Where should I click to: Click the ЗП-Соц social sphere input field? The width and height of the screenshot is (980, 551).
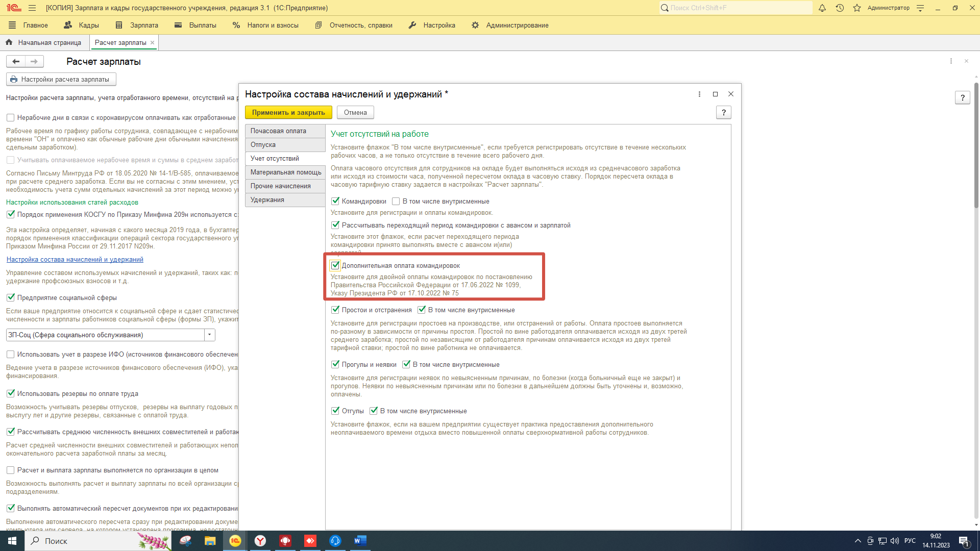pos(105,335)
